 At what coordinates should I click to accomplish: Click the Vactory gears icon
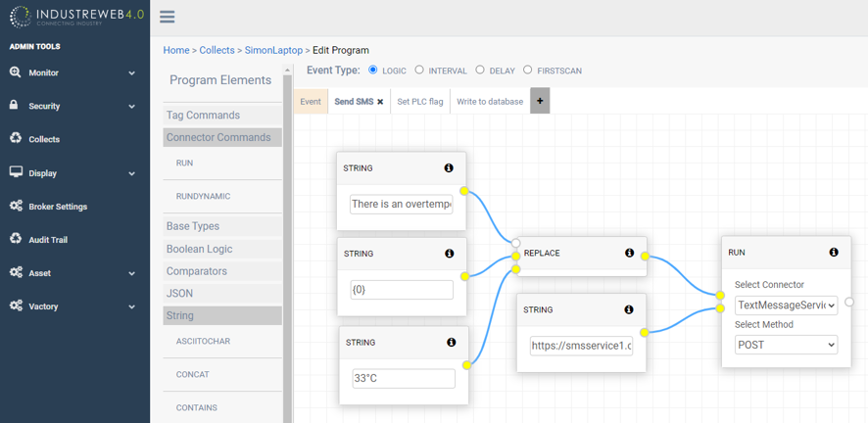[16, 305]
